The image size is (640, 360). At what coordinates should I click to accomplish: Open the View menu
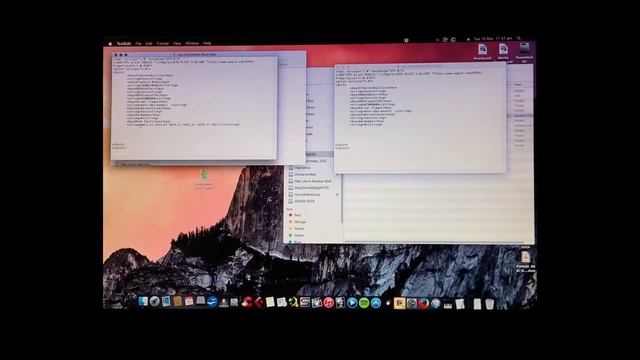click(177, 43)
